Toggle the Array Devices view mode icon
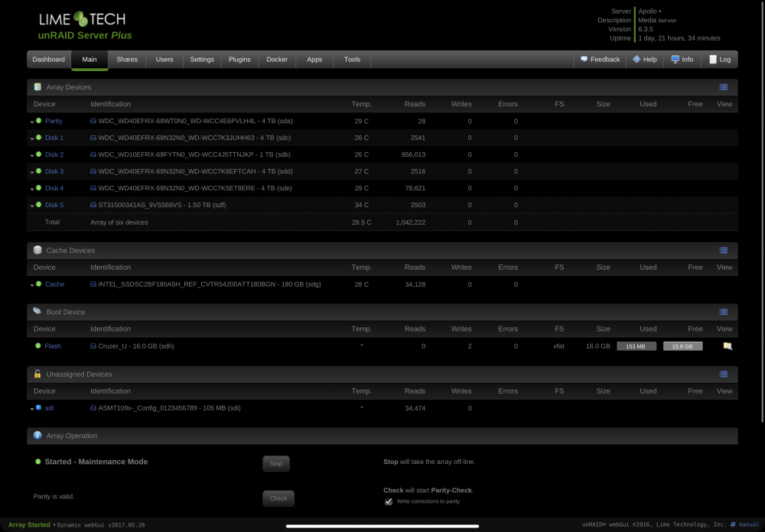The width and height of the screenshot is (765, 532). (724, 87)
